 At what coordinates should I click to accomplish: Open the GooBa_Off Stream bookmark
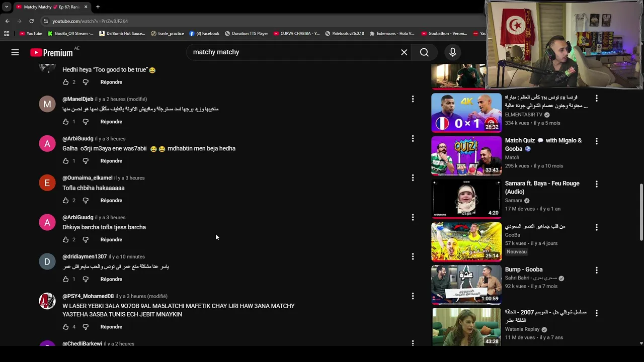(71, 34)
